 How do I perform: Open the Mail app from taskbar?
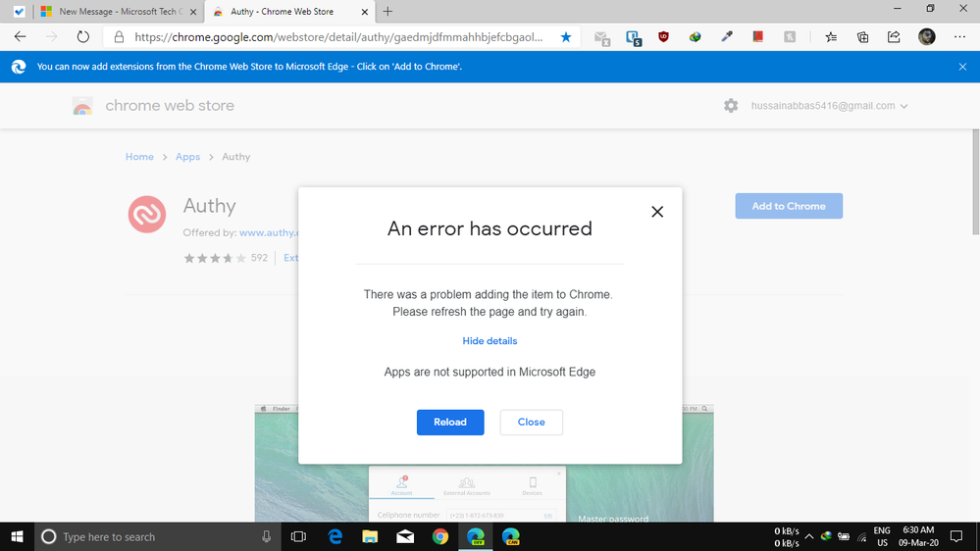tap(405, 536)
